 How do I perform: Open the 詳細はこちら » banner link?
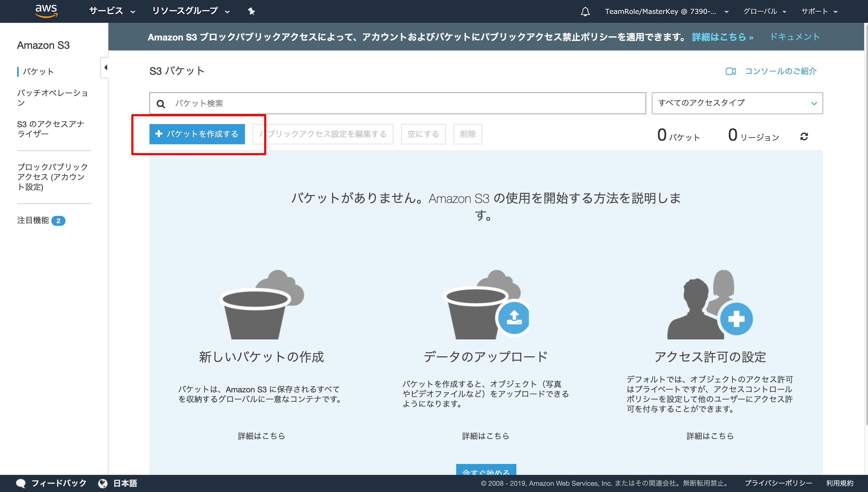coord(722,37)
